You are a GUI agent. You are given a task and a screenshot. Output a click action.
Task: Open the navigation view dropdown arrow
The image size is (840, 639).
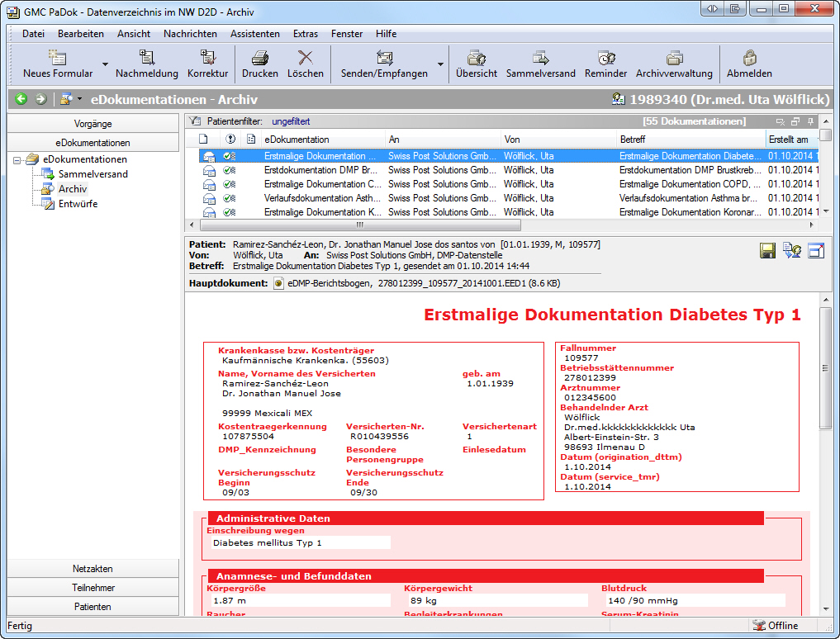[x=80, y=99]
